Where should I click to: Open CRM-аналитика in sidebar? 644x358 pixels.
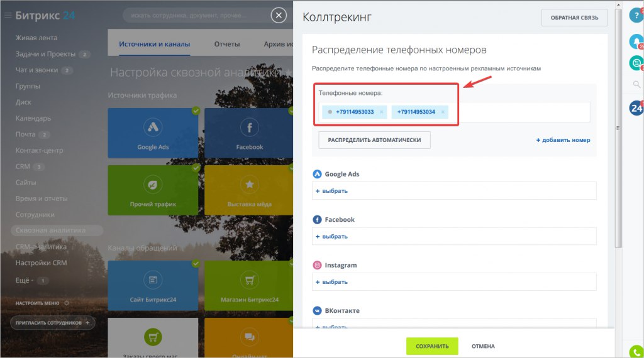41,247
